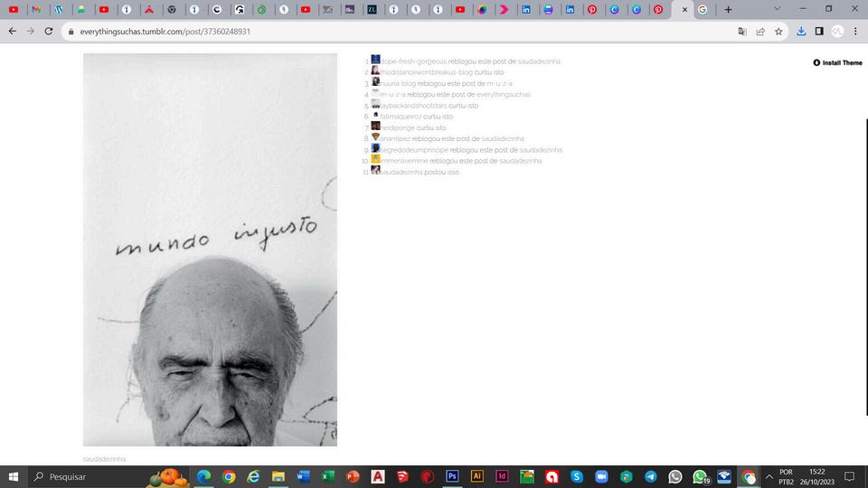Switch to the Gmail tab
The height and width of the screenshot is (488, 868).
click(x=36, y=9)
